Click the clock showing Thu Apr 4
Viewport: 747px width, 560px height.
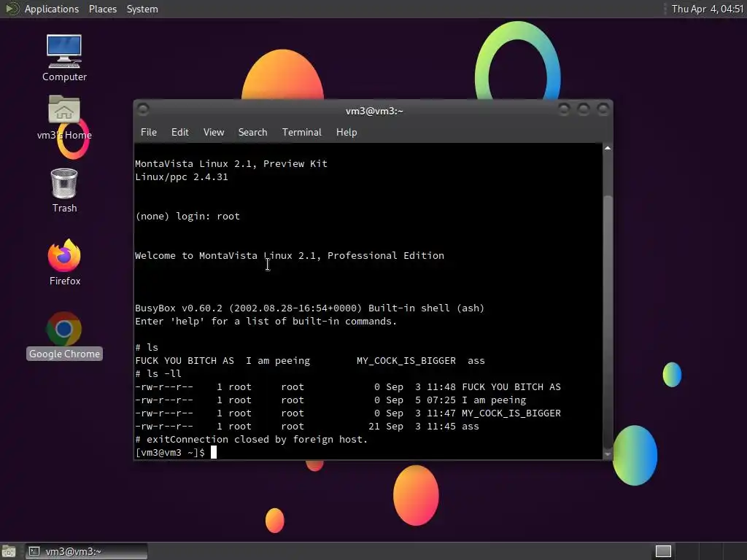(707, 9)
